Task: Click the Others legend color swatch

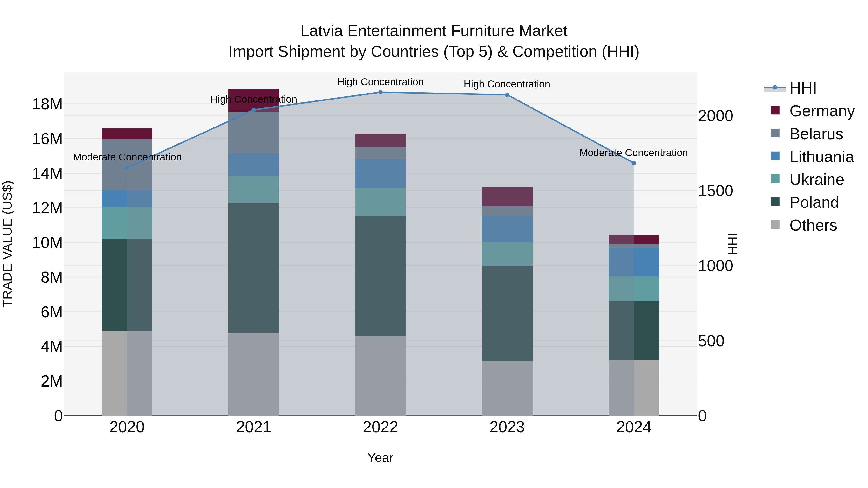Action: pyautogui.click(x=775, y=224)
